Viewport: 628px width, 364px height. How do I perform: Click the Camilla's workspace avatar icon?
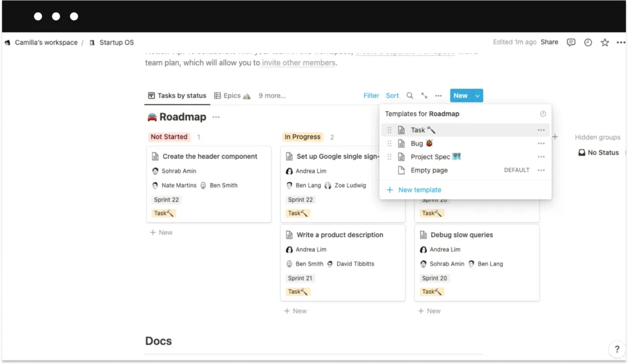(x=8, y=42)
